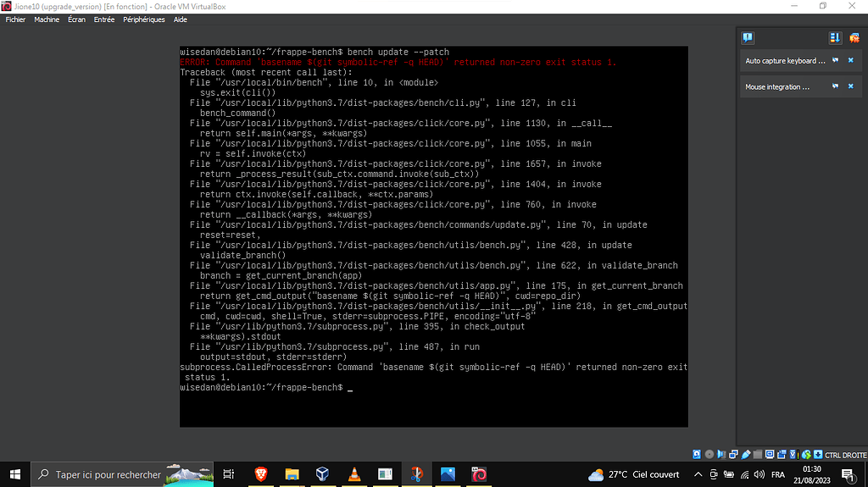Read the Mouse integration notification text
Viewport: 868px width, 487px height.
777,87
